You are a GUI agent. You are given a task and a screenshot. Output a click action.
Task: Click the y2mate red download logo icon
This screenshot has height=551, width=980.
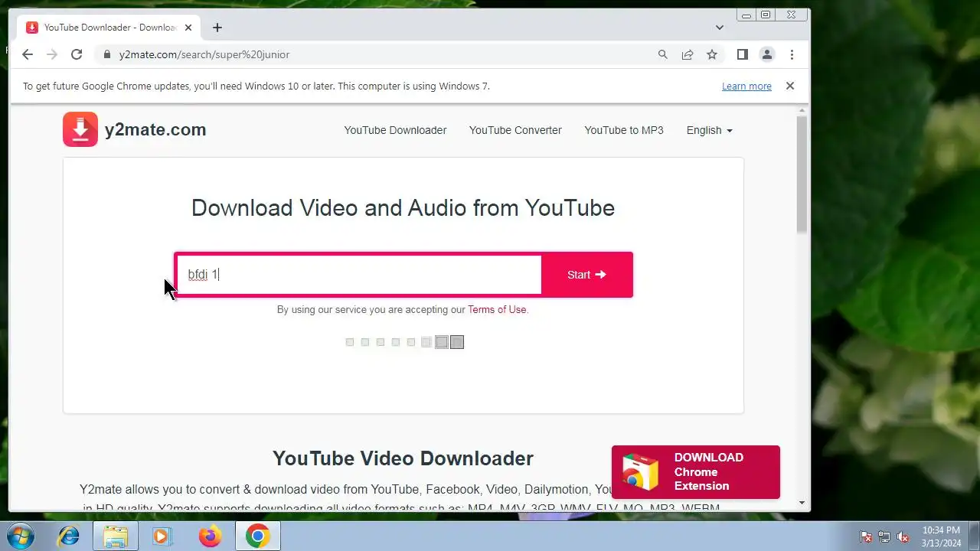click(x=80, y=129)
